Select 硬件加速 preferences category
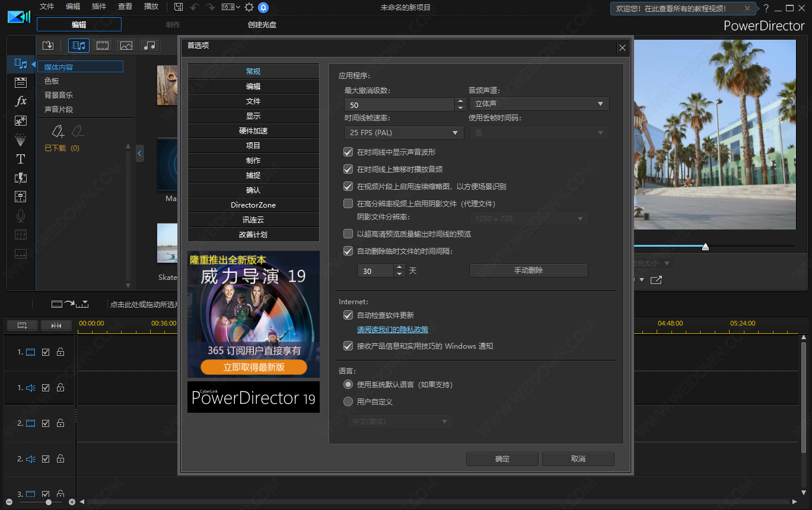Image resolution: width=812 pixels, height=510 pixels. [x=253, y=130]
